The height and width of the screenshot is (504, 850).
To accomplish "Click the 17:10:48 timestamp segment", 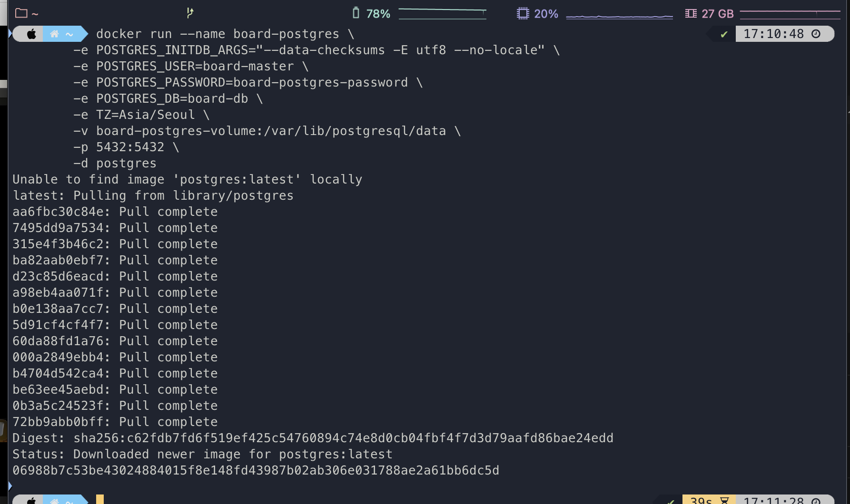I will point(773,34).
